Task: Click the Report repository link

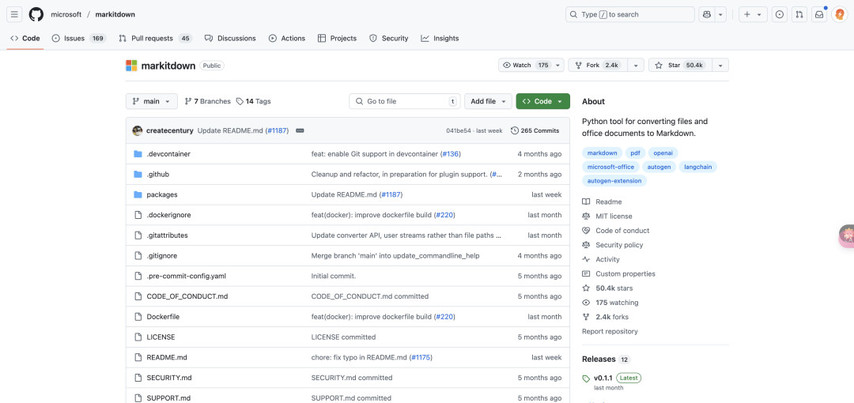Action: [609, 331]
